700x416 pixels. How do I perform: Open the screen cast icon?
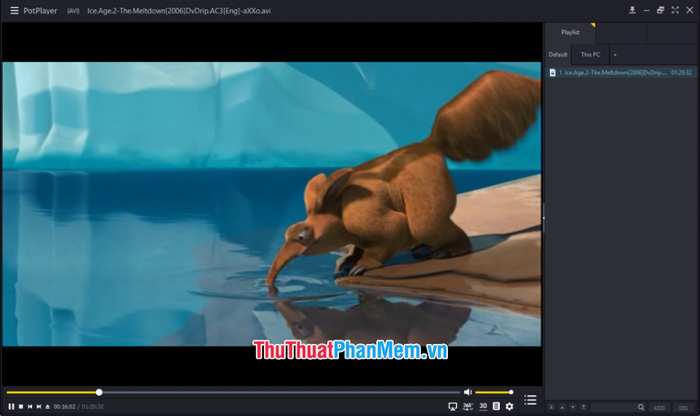pyautogui.click(x=453, y=406)
